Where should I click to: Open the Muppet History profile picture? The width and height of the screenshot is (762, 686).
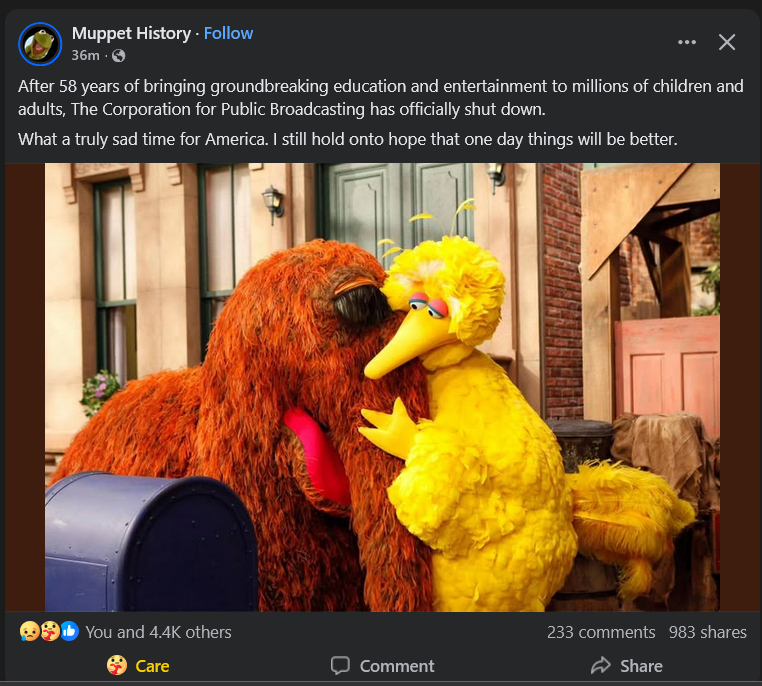coord(40,43)
